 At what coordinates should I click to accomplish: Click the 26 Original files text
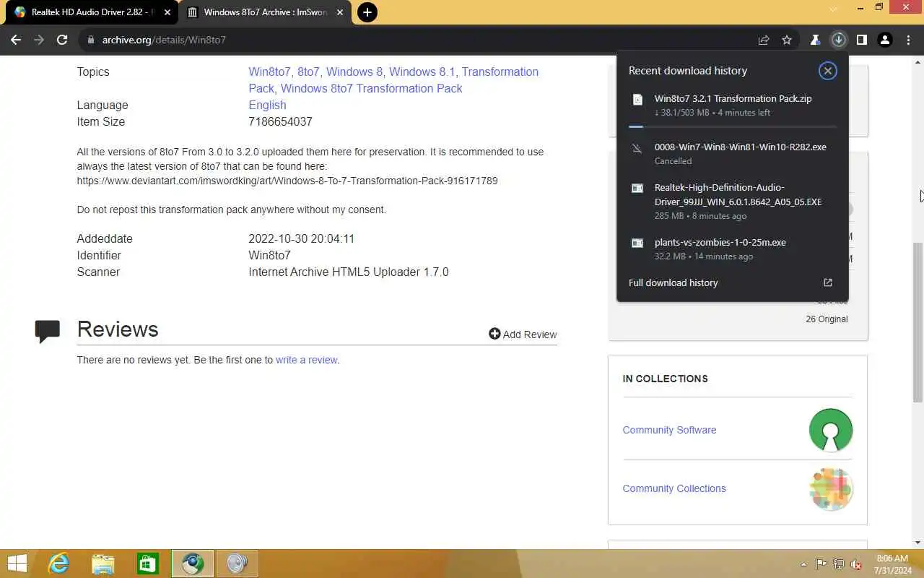827,319
